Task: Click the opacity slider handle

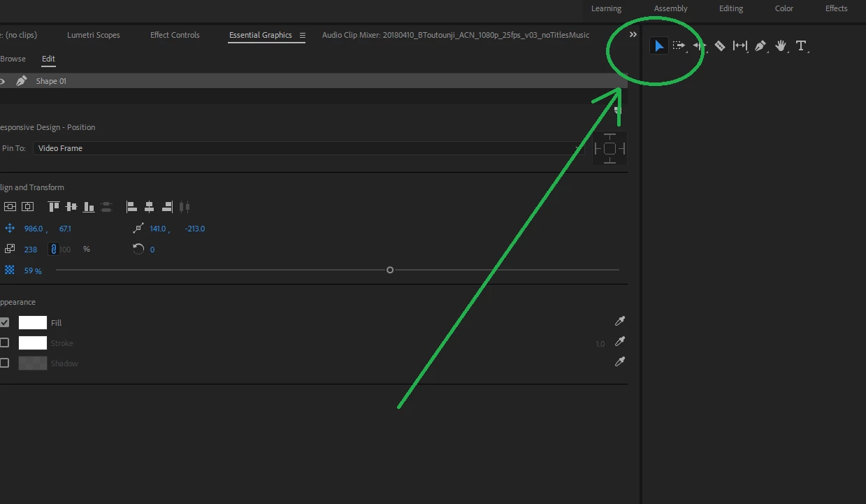Action: point(390,270)
